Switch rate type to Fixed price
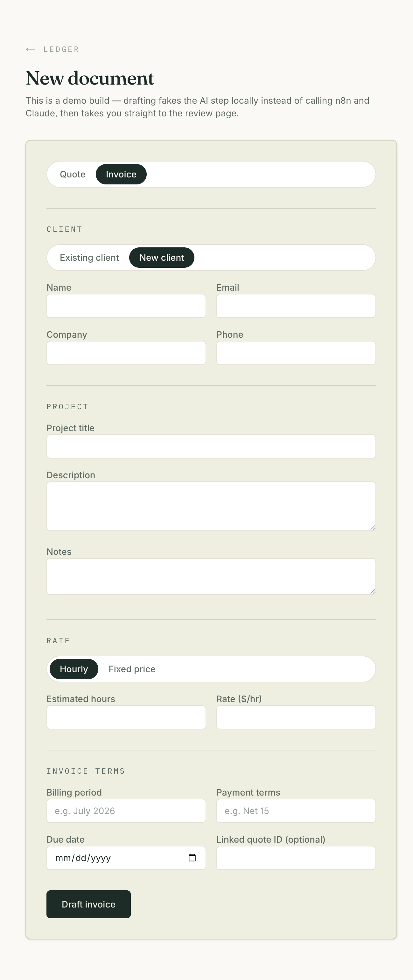Viewport: 413px width, 980px height. point(132,669)
